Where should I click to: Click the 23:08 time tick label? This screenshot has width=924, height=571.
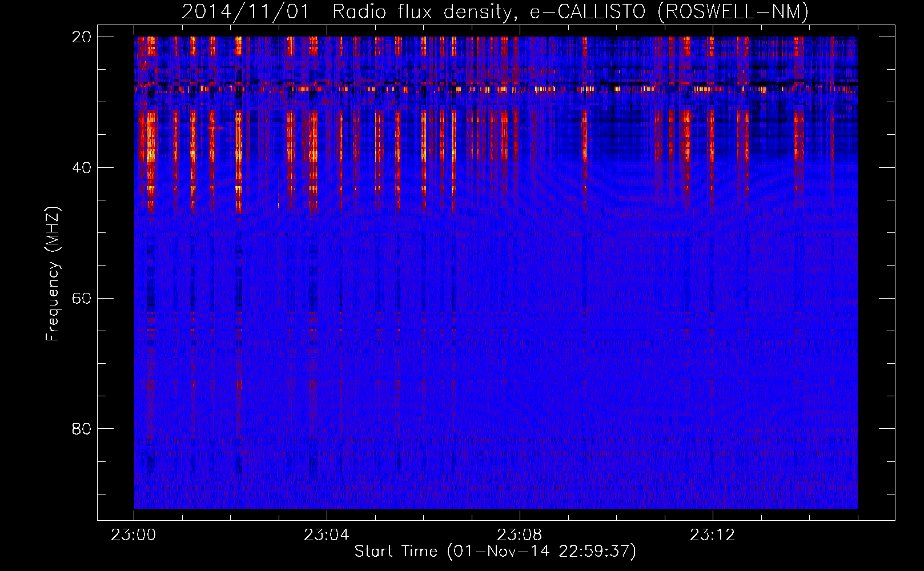[x=520, y=535]
